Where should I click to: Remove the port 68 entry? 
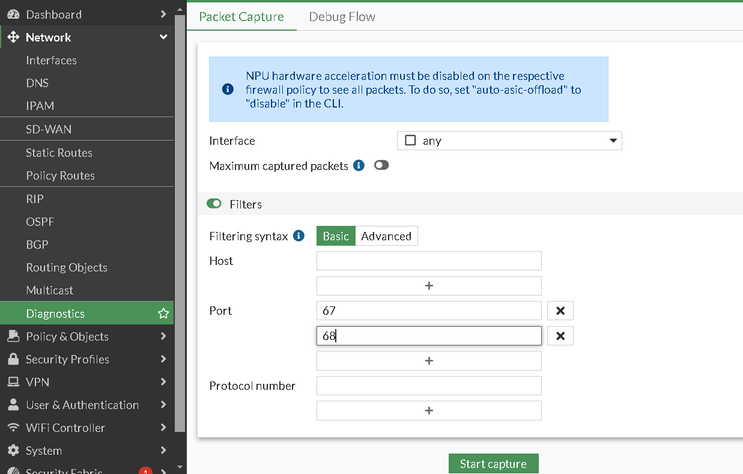click(x=562, y=336)
